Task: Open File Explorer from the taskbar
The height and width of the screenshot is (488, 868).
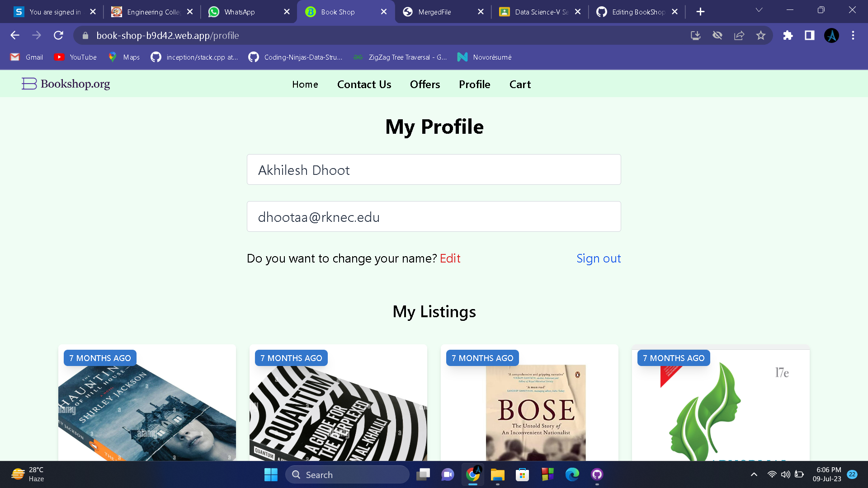Action: [x=497, y=474]
